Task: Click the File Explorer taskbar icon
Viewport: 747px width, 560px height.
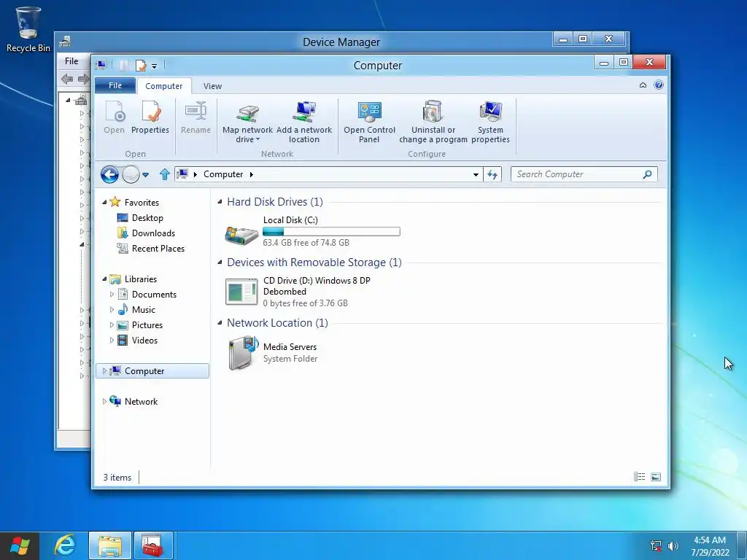Action: click(x=109, y=545)
